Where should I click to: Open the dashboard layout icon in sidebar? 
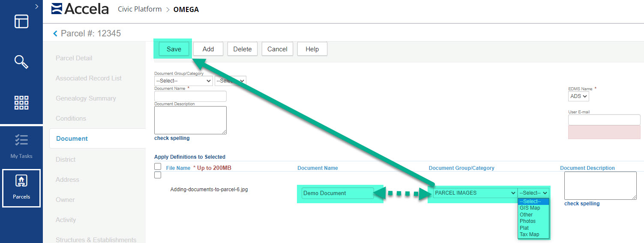[21, 21]
